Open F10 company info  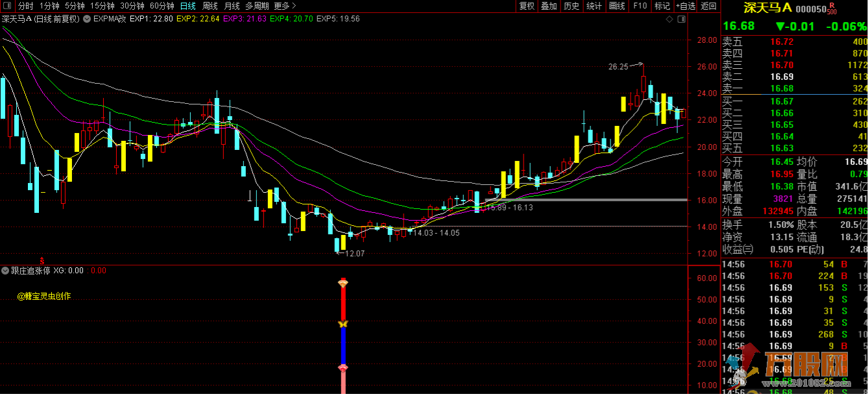tap(640, 6)
